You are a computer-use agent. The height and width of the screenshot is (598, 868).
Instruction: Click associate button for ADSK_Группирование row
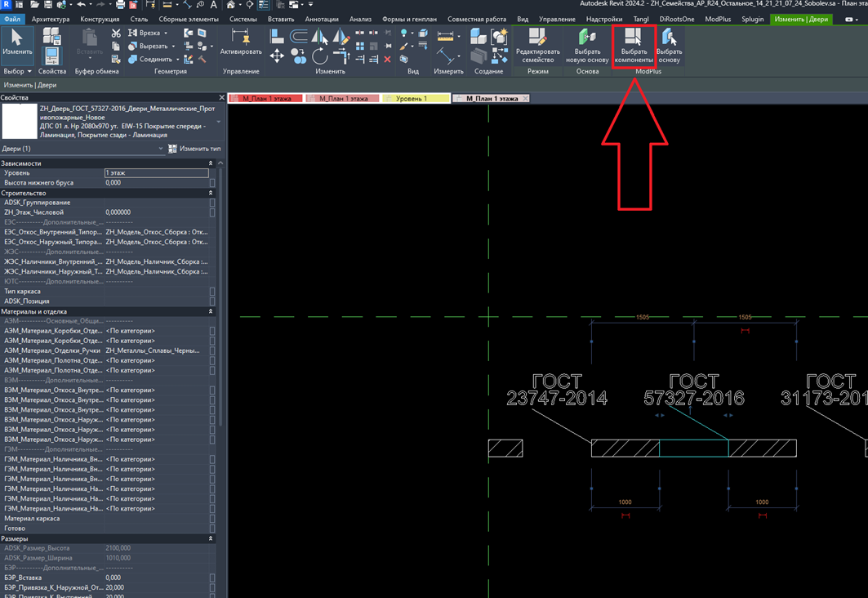pos(212,203)
